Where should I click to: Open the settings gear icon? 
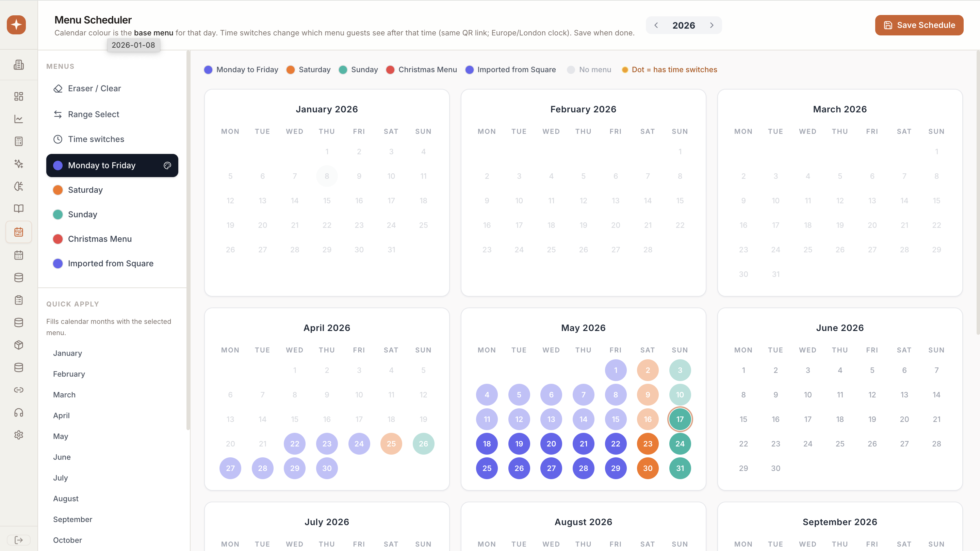pyautogui.click(x=19, y=435)
